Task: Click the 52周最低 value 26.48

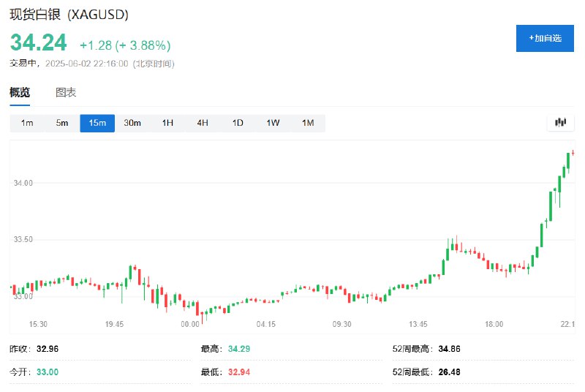Action: (449, 372)
